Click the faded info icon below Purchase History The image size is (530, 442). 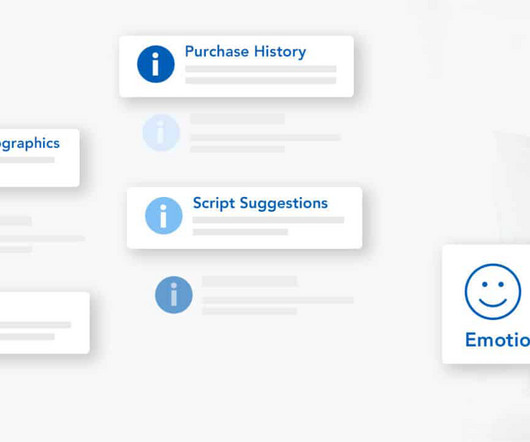pyautogui.click(x=161, y=132)
